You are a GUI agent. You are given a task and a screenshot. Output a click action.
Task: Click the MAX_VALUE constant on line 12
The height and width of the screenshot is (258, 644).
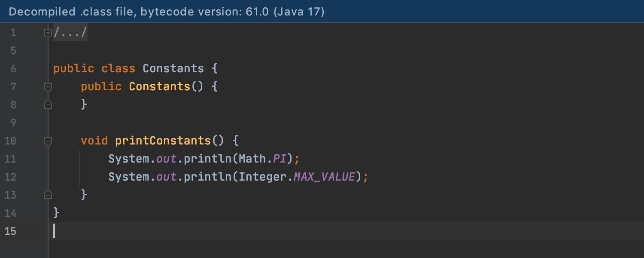coord(325,177)
